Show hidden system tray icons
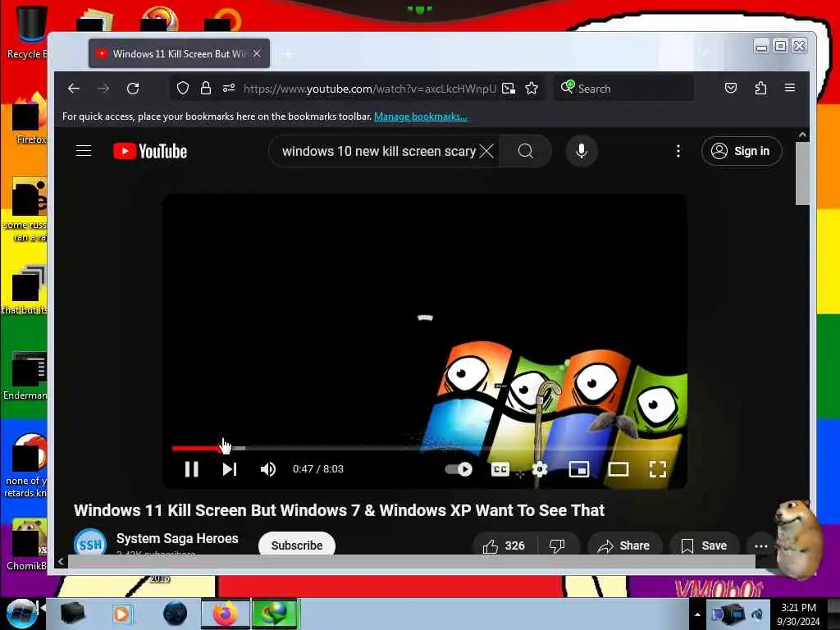Viewport: 840px width, 630px height. 697,614
